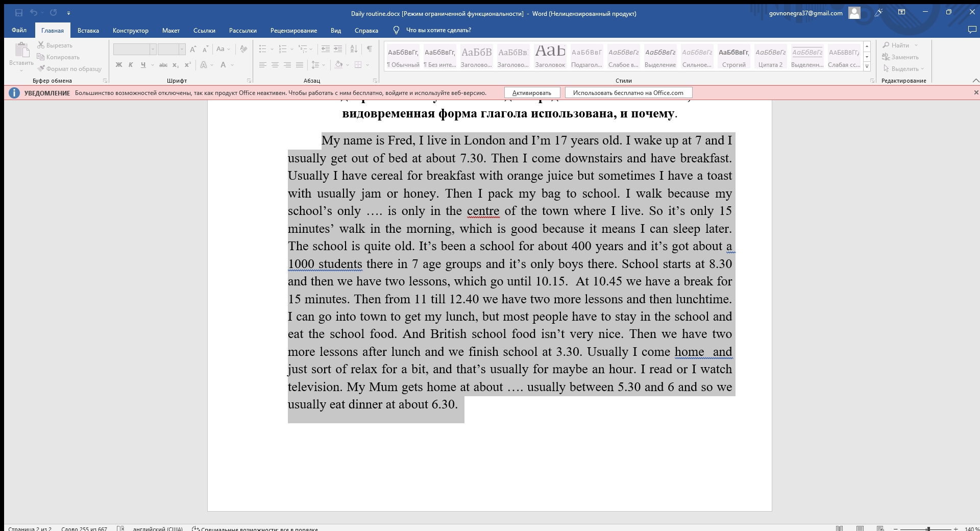Collapse the ribbon with the chevron
980x531 pixels.
pos(975,81)
